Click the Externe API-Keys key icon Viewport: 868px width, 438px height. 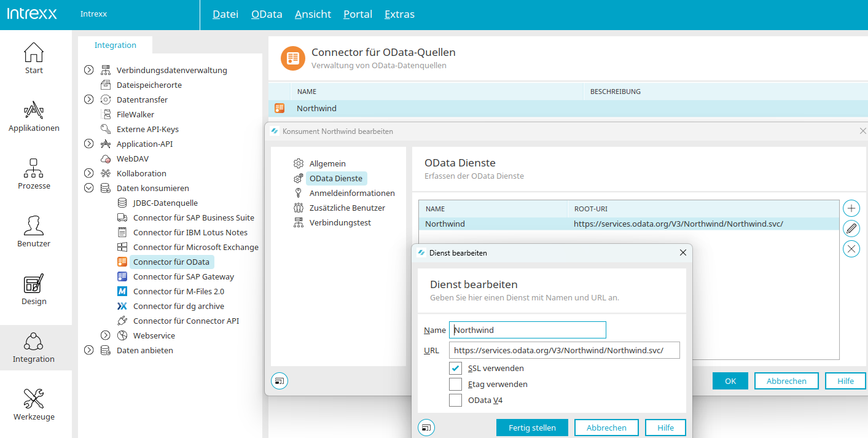106,129
